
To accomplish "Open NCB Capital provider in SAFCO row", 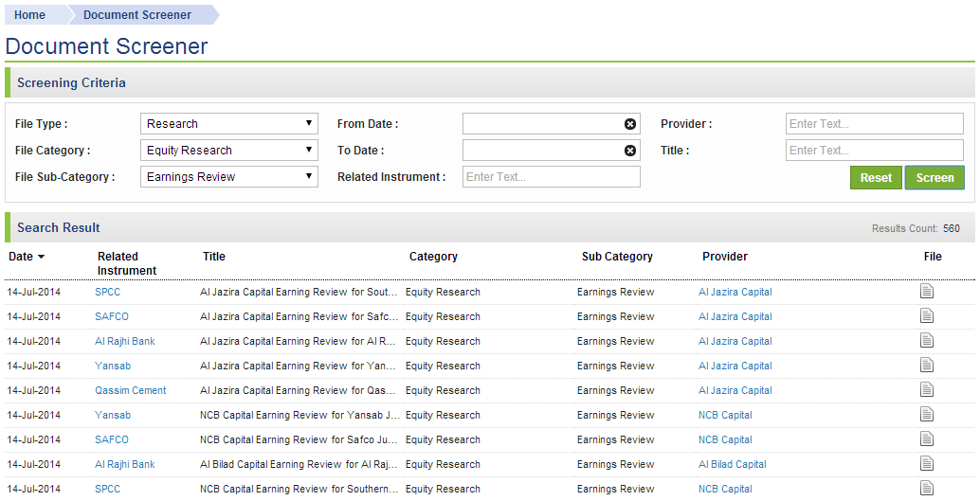I will 725,439.
